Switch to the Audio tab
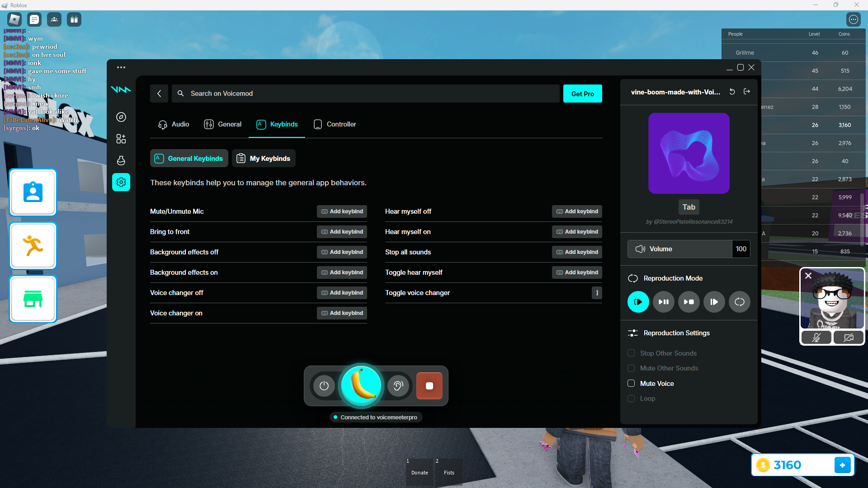 [x=174, y=124]
